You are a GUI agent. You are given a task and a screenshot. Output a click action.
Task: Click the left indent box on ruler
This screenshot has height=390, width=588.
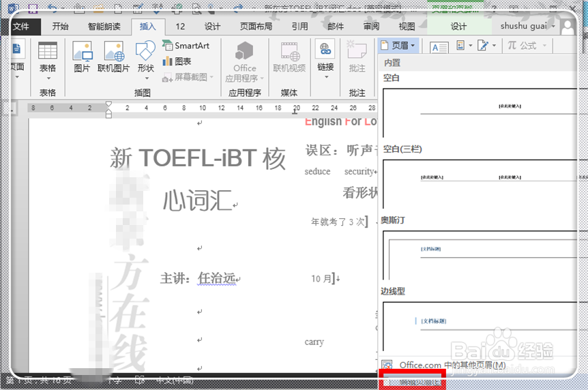108,115
